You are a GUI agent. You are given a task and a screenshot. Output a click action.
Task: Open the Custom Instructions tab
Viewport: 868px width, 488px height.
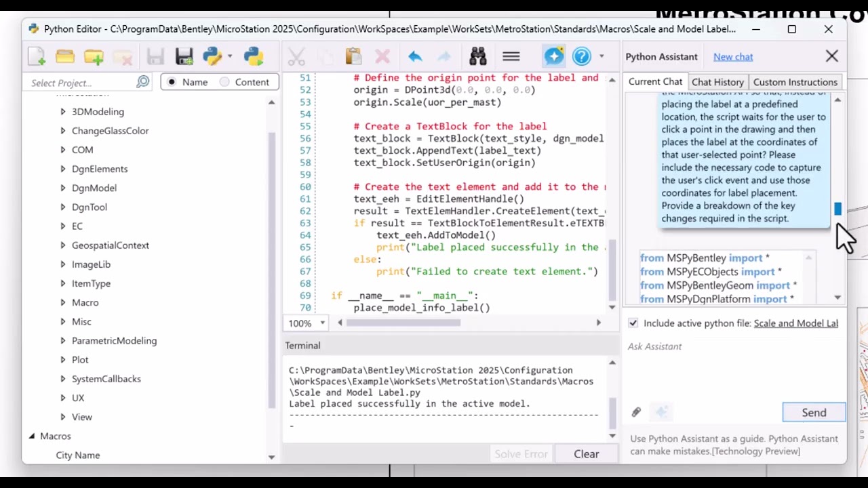(x=795, y=82)
